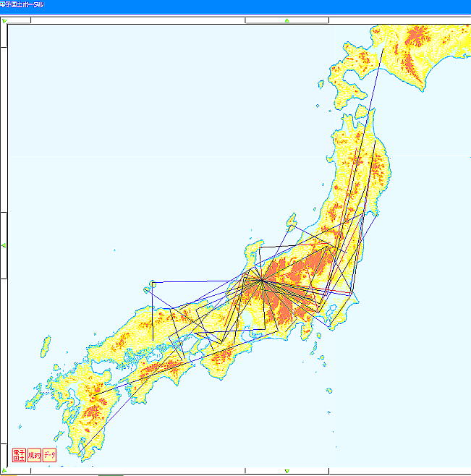Viewport: 471px width, 476px height.
Task: Pan map west with left green arrow
Action: click(4, 245)
